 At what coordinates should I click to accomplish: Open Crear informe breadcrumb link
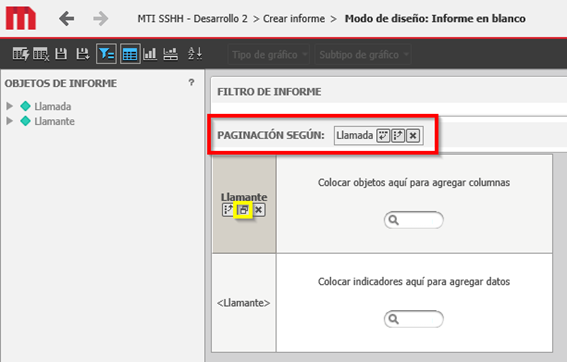pyautogui.click(x=294, y=18)
